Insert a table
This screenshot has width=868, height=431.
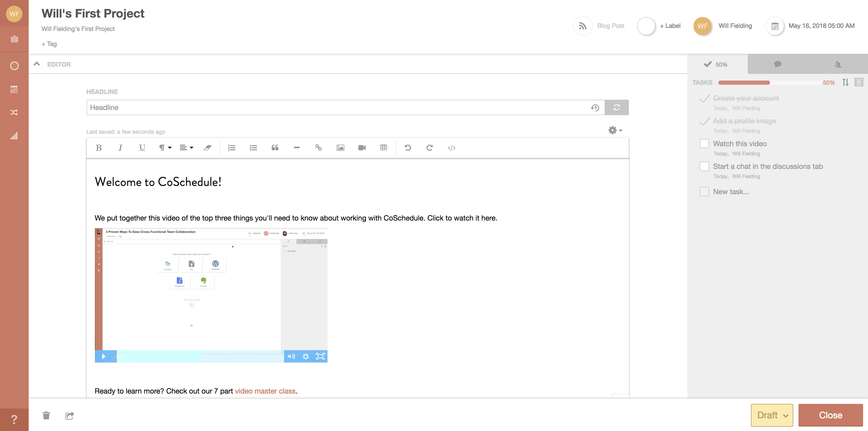[x=383, y=148]
